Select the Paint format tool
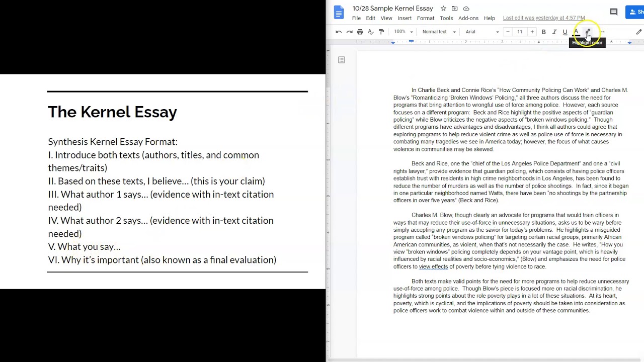 (381, 32)
